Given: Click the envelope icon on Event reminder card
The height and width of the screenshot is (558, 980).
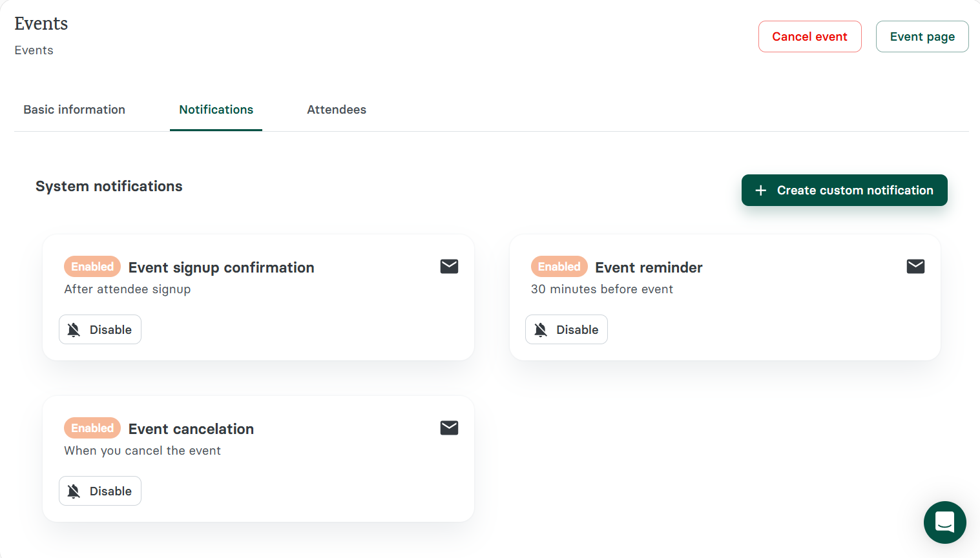Looking at the screenshot, I should (915, 266).
